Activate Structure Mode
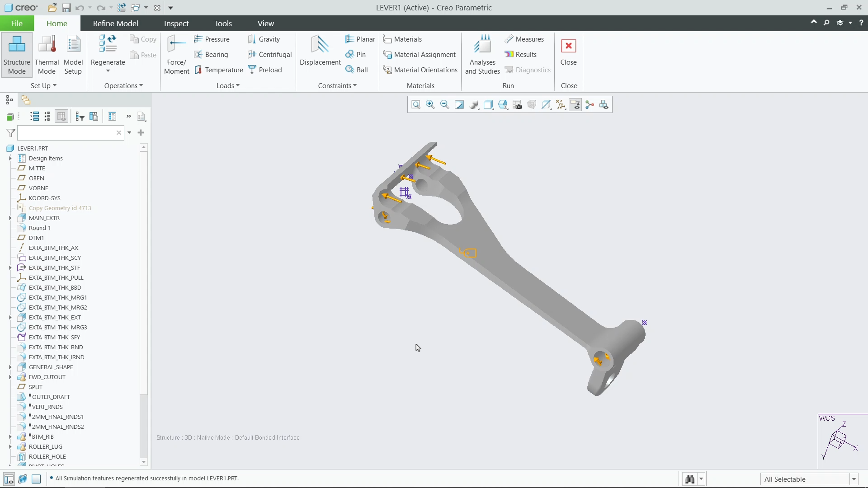Screen dimensions: 868x488 coord(17,55)
